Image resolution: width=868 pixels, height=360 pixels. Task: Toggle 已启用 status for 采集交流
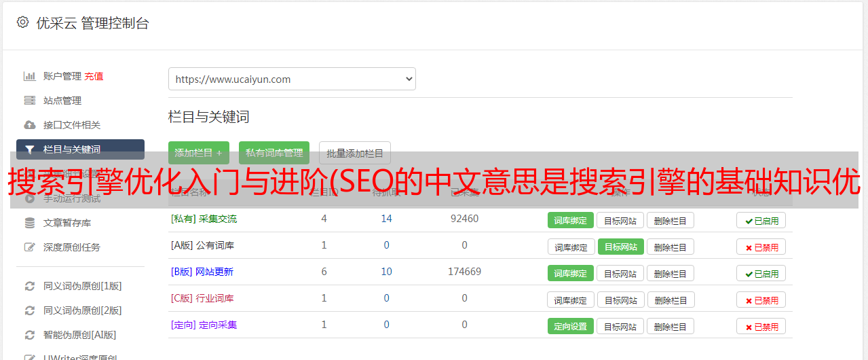[x=761, y=220]
